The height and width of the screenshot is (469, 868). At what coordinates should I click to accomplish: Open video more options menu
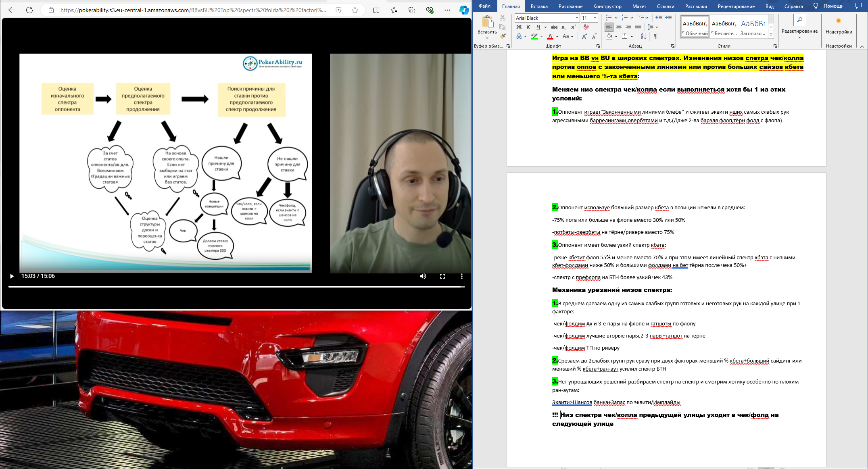click(x=462, y=276)
